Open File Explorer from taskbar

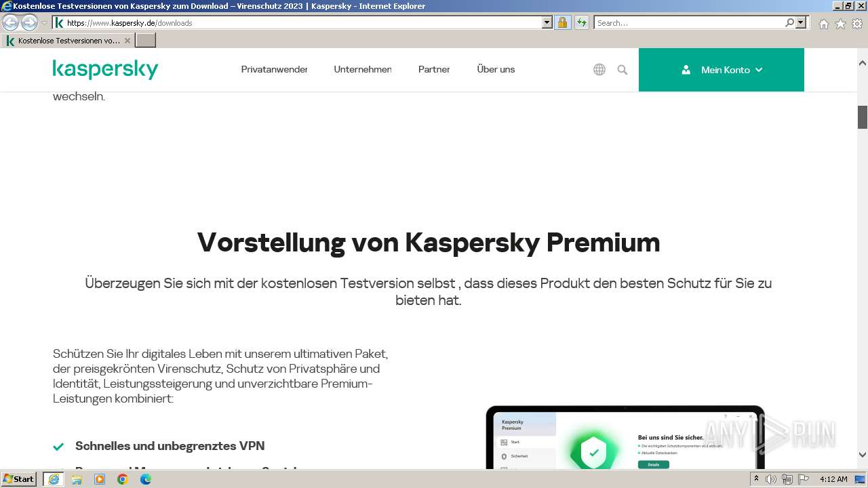point(77,479)
